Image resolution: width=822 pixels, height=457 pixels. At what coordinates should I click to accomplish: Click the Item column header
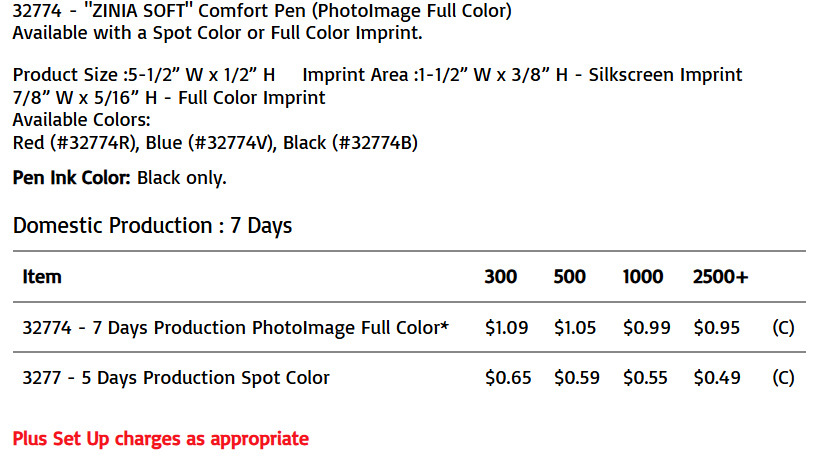42,277
